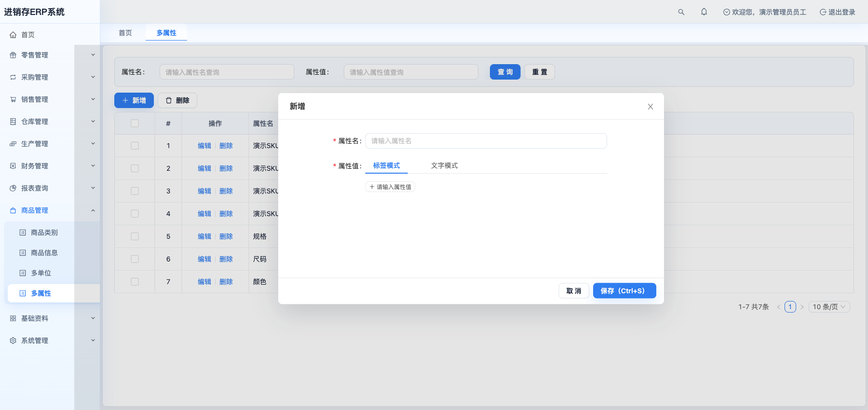The height and width of the screenshot is (410, 868).
Task: Click the trash icon on 删除 button
Action: coord(169,100)
